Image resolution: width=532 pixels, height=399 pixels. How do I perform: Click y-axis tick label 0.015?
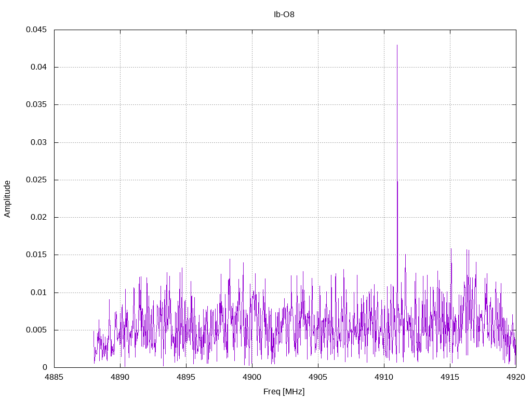pyautogui.click(x=36, y=255)
